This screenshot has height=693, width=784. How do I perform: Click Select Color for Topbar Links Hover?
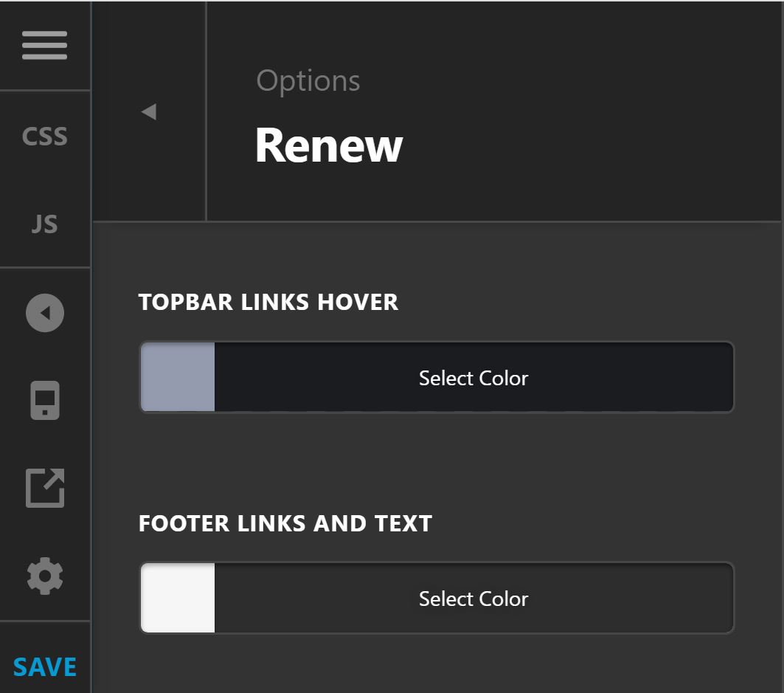(x=473, y=378)
